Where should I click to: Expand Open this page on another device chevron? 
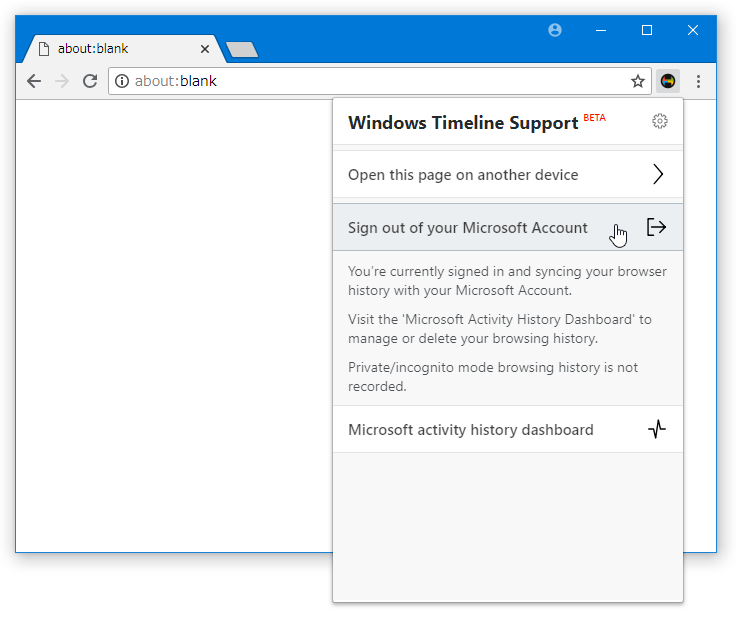658,175
